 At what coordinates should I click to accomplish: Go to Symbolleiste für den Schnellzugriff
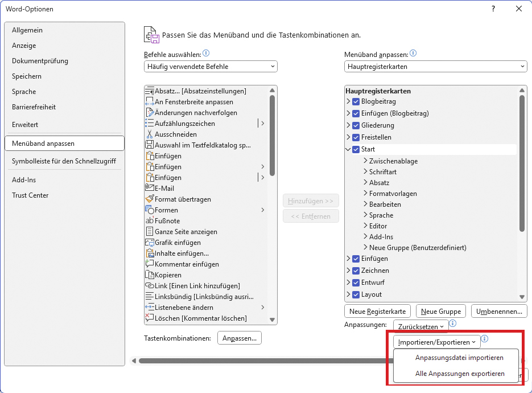tap(64, 161)
